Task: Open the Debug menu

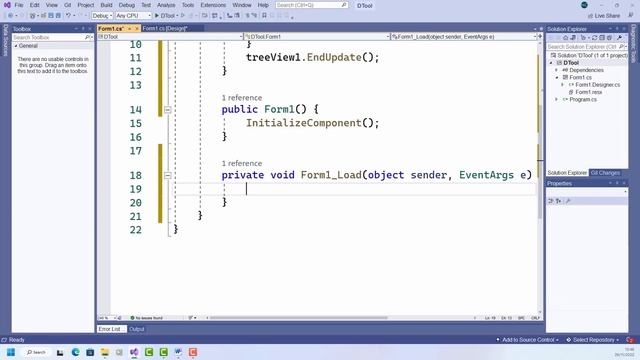Action: [127, 5]
